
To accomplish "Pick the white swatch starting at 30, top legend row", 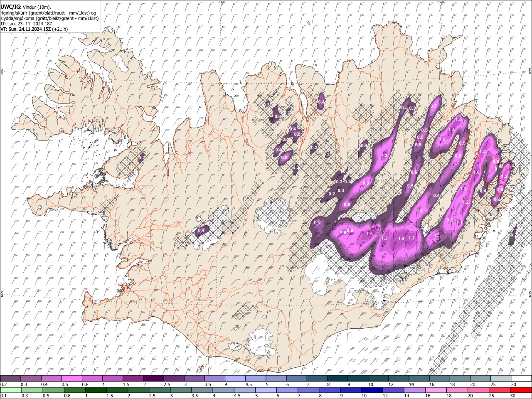I will pos(521,379).
